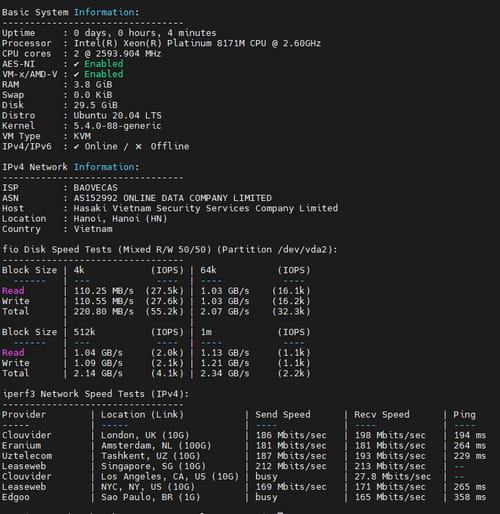500x514 pixels.
Task: Click the 'Tashkent, UZ (10G)' location
Action: (x=151, y=456)
